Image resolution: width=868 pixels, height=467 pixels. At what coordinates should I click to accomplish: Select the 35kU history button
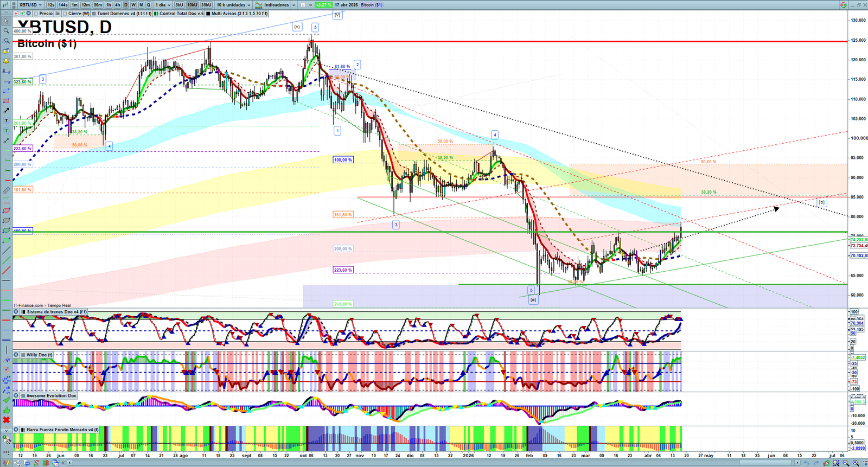coord(206,5)
